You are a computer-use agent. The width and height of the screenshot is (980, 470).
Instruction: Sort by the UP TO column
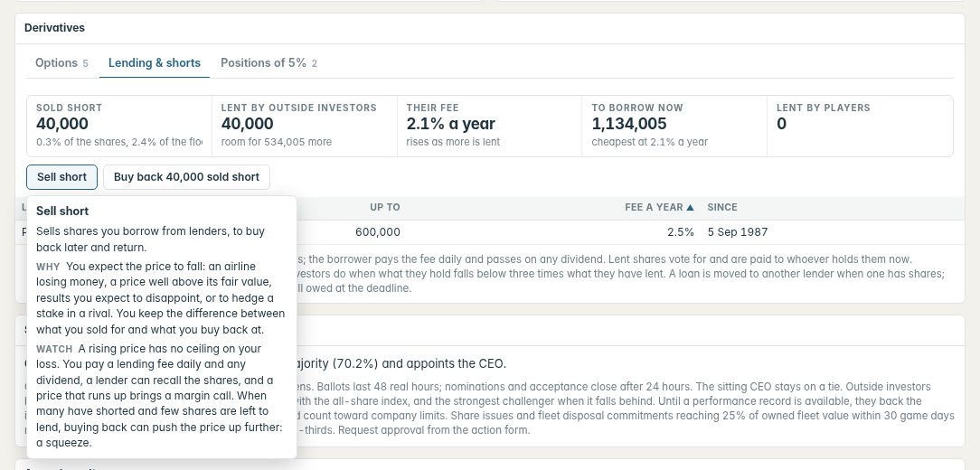click(x=384, y=208)
